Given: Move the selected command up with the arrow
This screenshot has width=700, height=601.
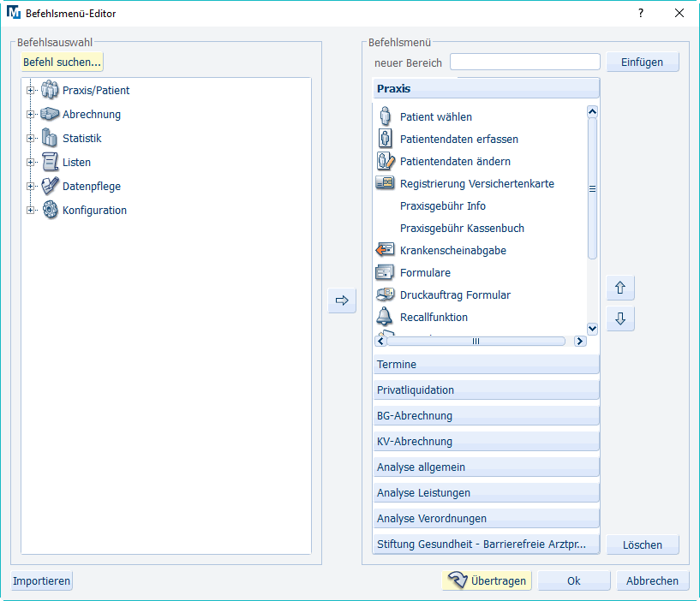Looking at the screenshot, I should pyautogui.click(x=620, y=289).
